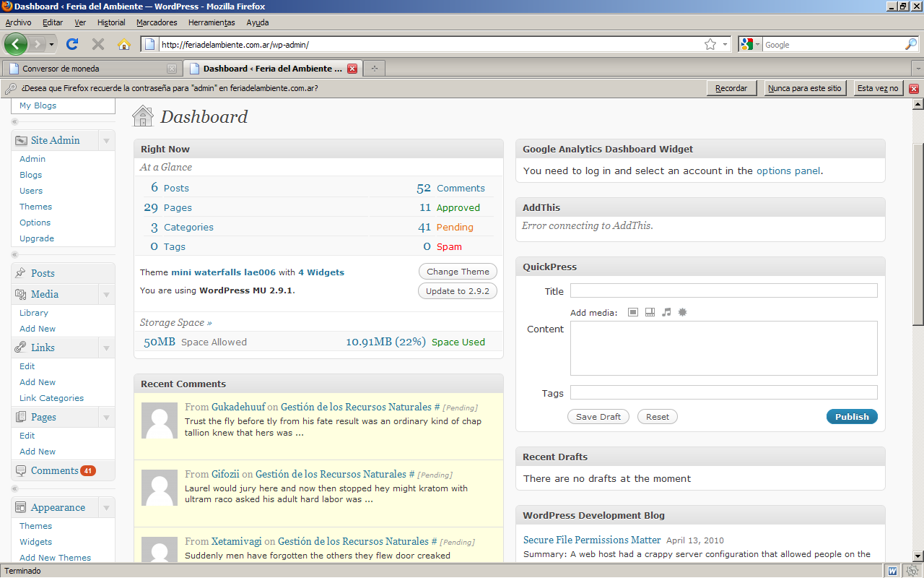Click the key icon in notification bar
This screenshot has width=924, height=578.
point(11,88)
